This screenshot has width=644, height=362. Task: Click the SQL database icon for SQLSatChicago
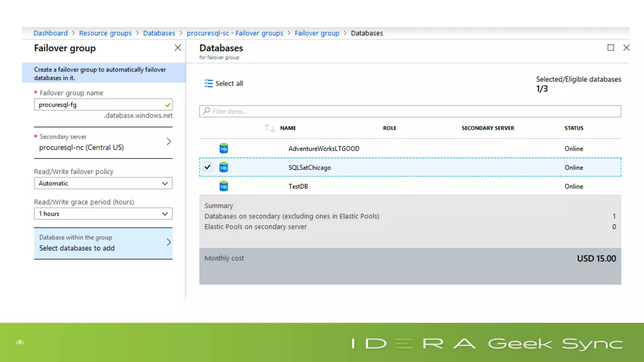tap(224, 167)
